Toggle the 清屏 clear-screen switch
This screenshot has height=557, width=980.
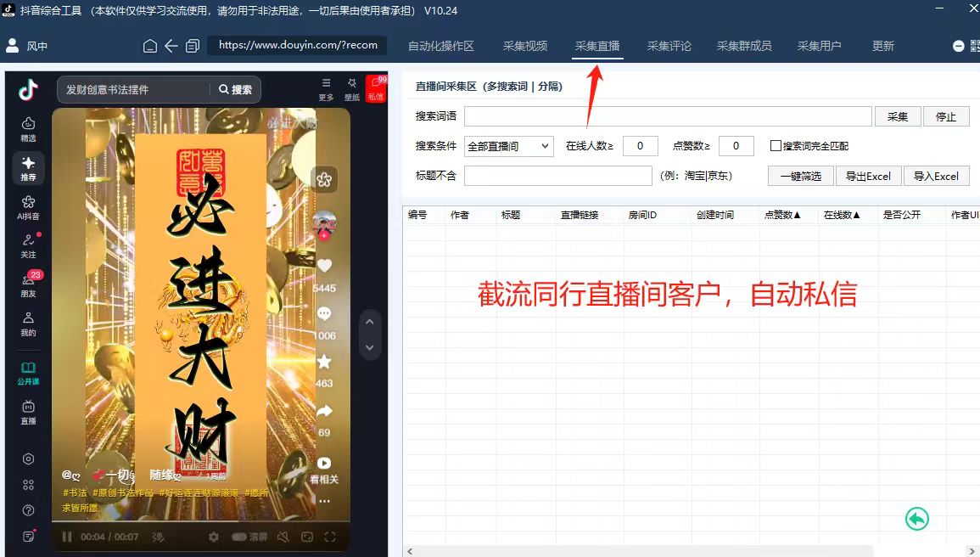click(239, 537)
